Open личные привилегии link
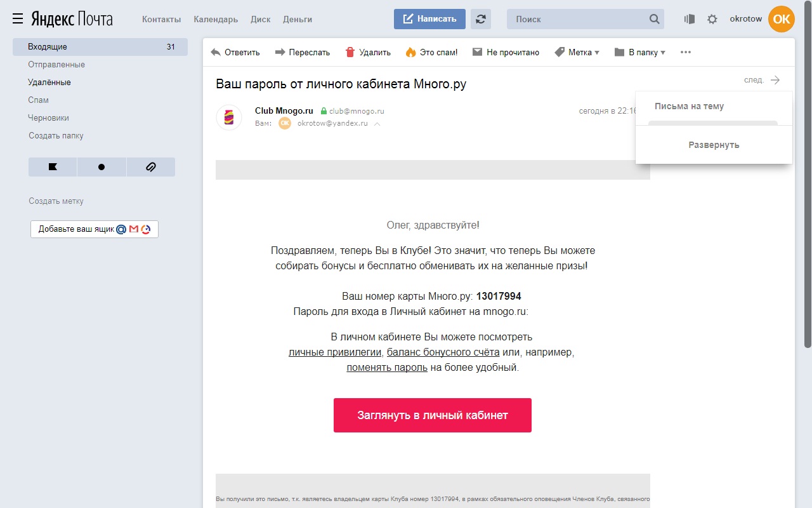Image resolution: width=812 pixels, height=508 pixels. 335,352
